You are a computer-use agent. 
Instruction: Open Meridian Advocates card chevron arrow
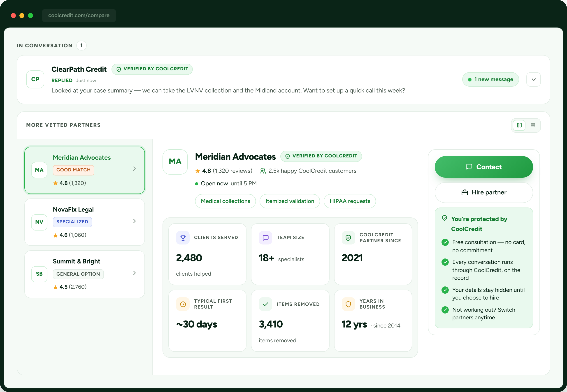click(135, 169)
